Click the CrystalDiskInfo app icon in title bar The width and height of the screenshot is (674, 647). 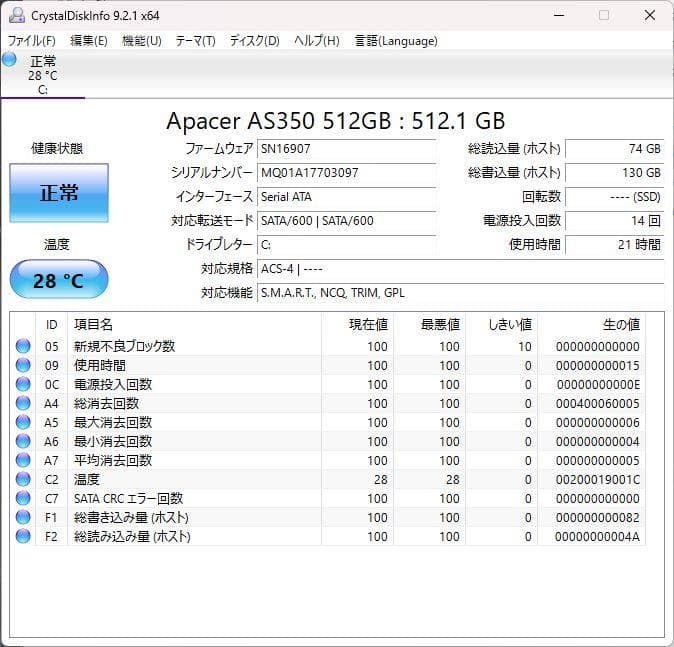(x=17, y=15)
